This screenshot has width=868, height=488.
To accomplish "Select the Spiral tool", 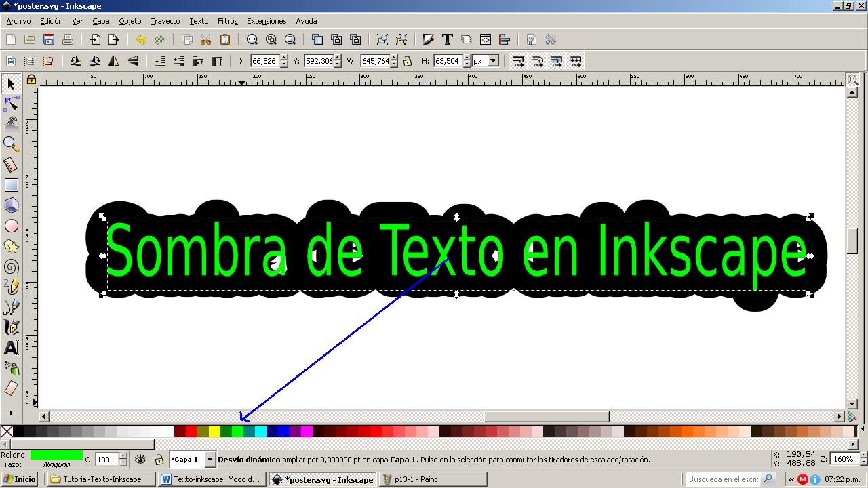I will coord(11,266).
